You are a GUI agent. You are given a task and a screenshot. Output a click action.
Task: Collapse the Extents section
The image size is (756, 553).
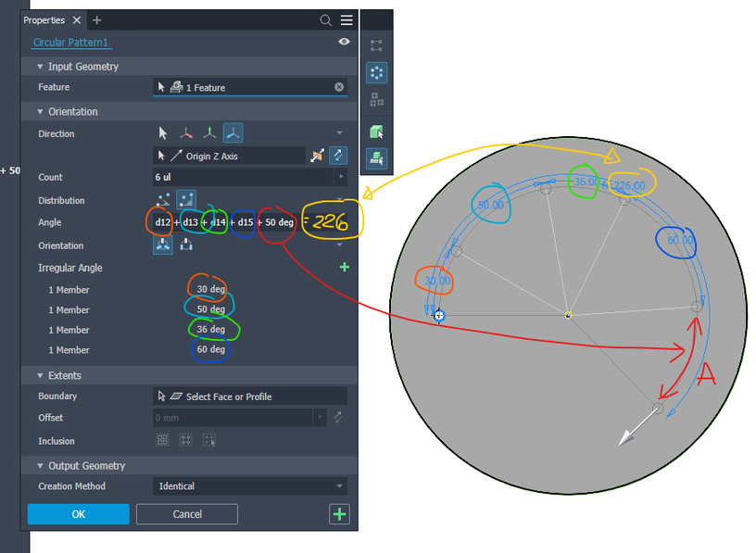click(40, 375)
